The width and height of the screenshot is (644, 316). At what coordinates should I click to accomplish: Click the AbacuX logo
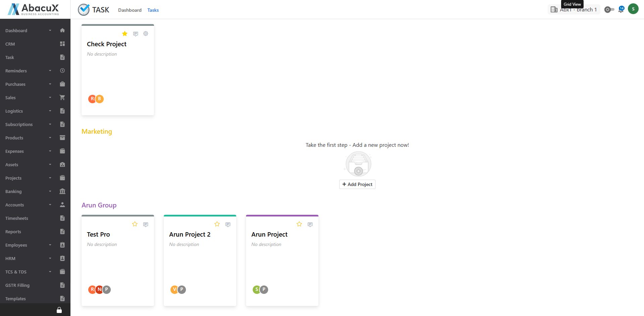[x=33, y=9]
